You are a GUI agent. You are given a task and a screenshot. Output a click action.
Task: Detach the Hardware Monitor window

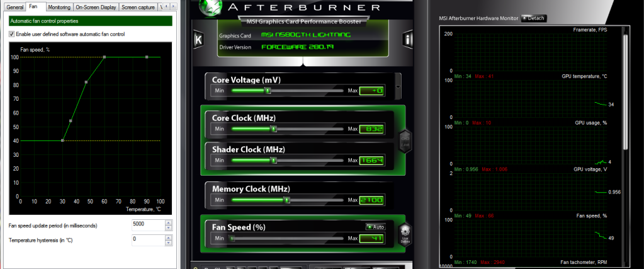(533, 18)
